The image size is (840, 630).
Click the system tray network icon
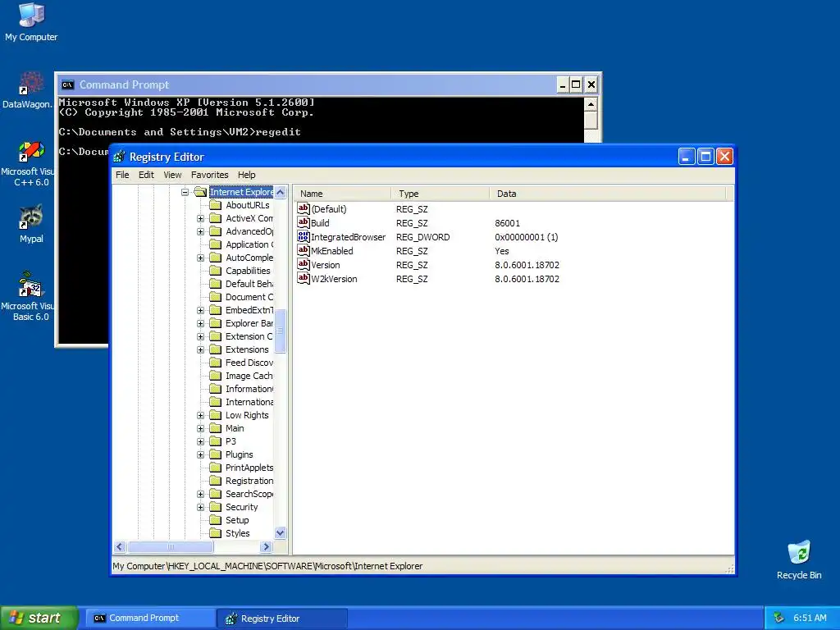(779, 618)
